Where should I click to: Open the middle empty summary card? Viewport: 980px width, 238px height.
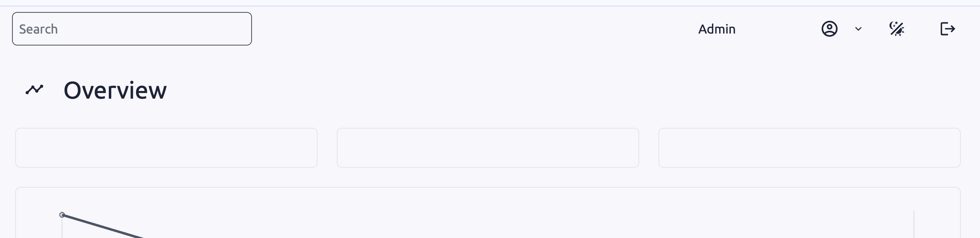[488, 148]
